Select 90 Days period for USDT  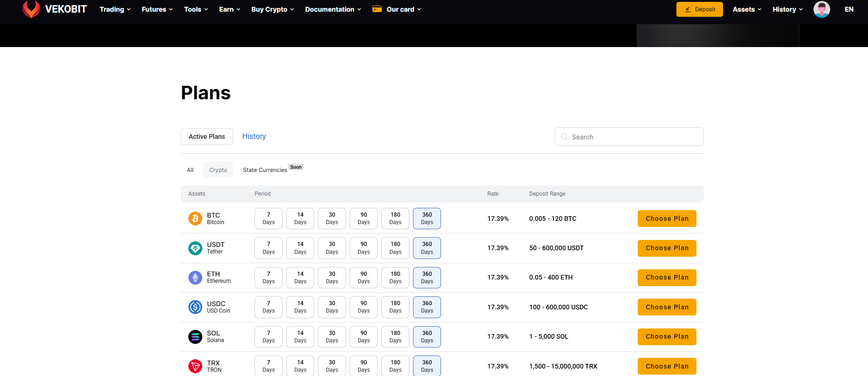tap(364, 248)
